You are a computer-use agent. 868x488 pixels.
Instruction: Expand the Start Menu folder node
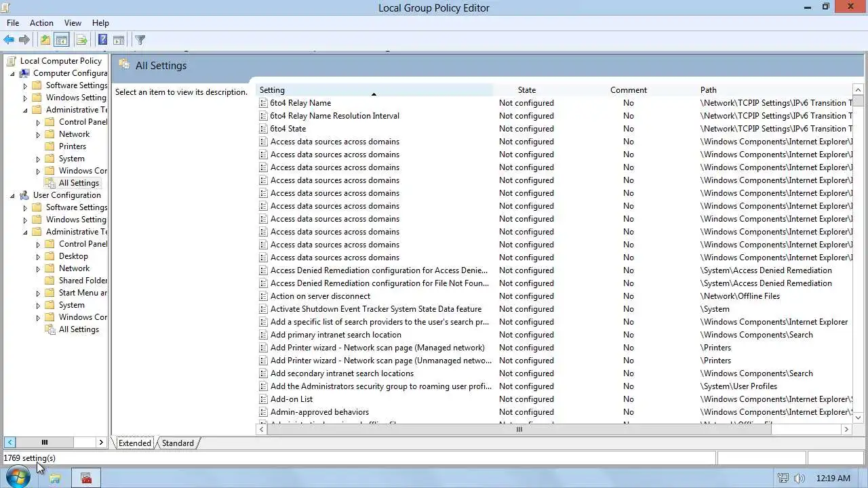click(x=38, y=293)
